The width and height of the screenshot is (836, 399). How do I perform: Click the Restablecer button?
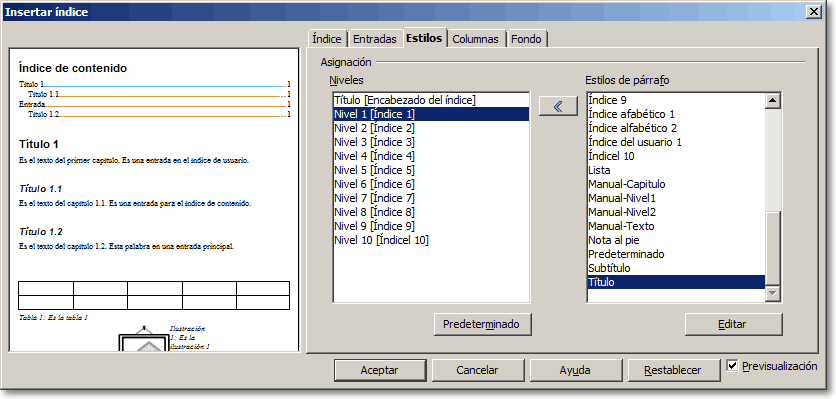(x=673, y=370)
